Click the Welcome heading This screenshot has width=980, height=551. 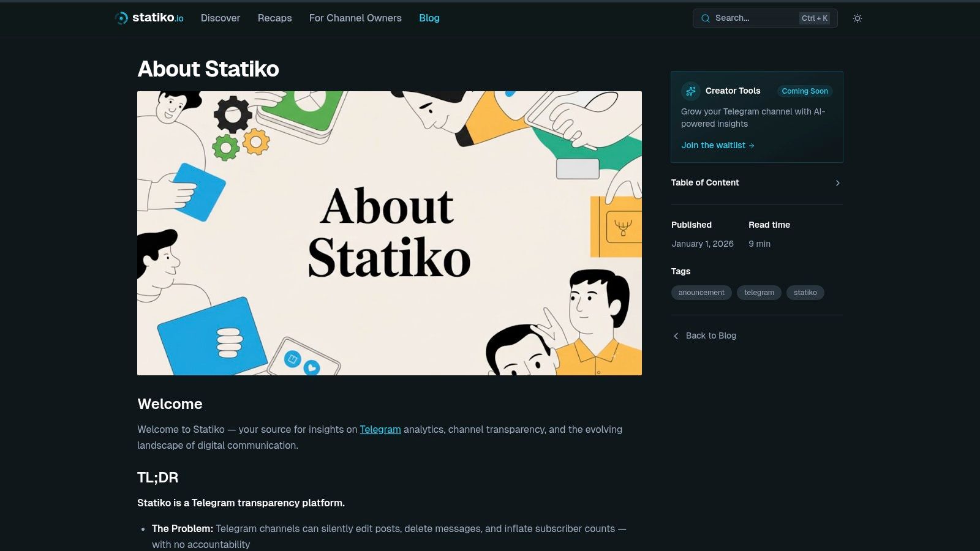(170, 404)
